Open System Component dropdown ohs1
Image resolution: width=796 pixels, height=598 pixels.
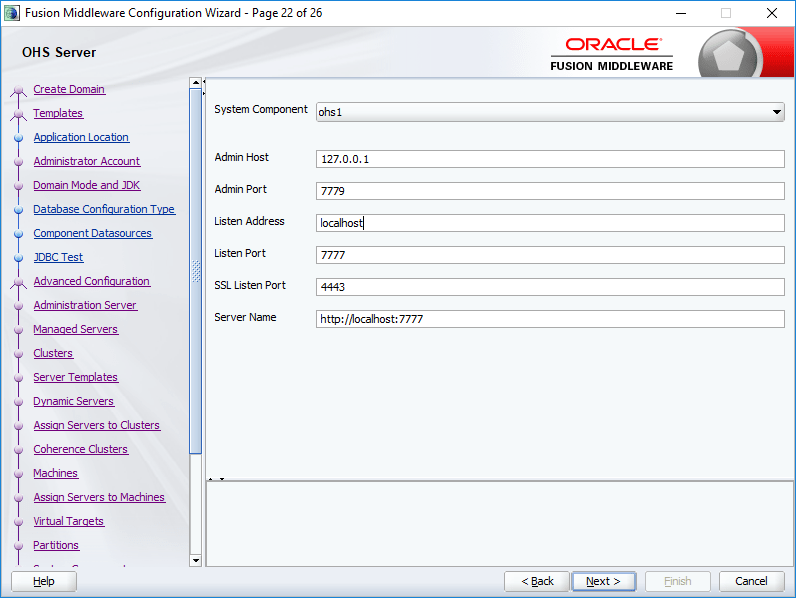[x=550, y=112]
